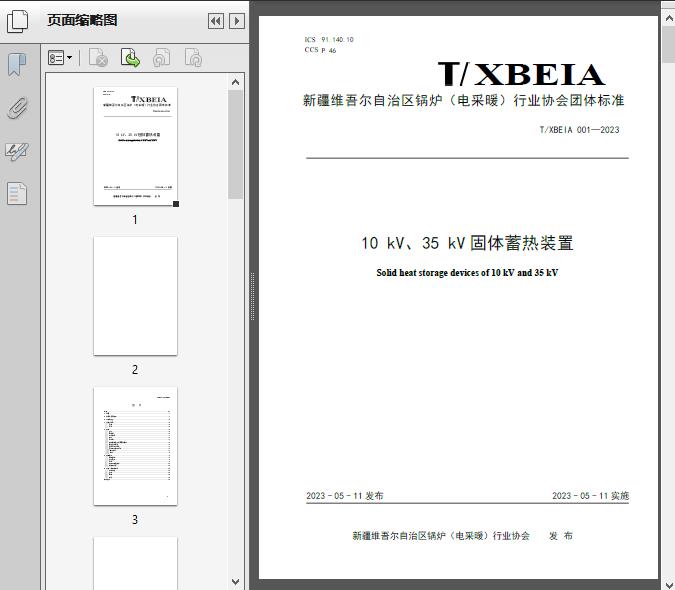Image resolution: width=675 pixels, height=590 pixels.
Task: Click the CCS P 46 text
Action: [x=320, y=50]
